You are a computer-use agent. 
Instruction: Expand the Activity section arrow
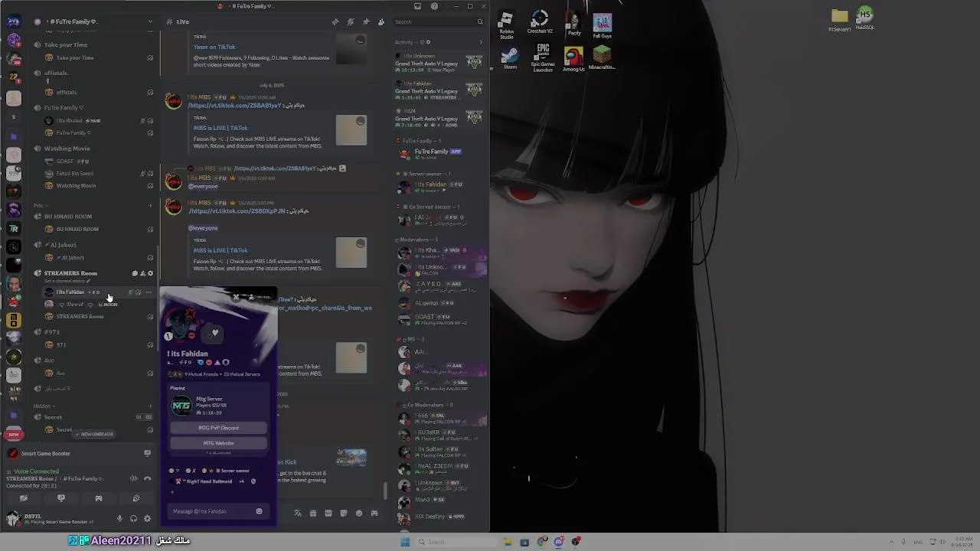(481, 42)
